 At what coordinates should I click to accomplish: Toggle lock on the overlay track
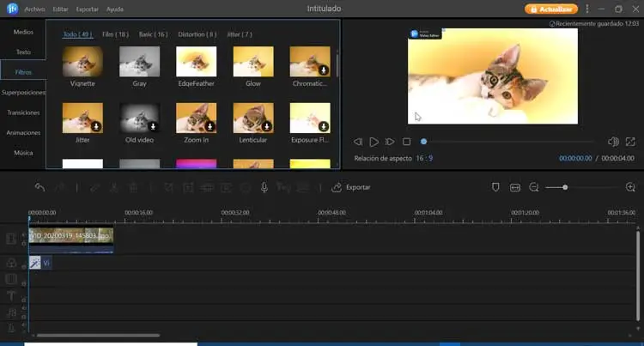(23, 283)
